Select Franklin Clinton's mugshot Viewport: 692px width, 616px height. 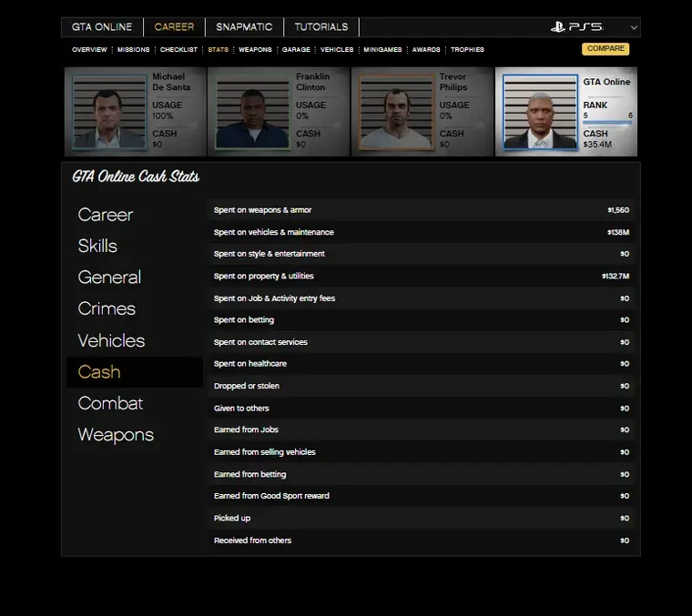click(252, 112)
